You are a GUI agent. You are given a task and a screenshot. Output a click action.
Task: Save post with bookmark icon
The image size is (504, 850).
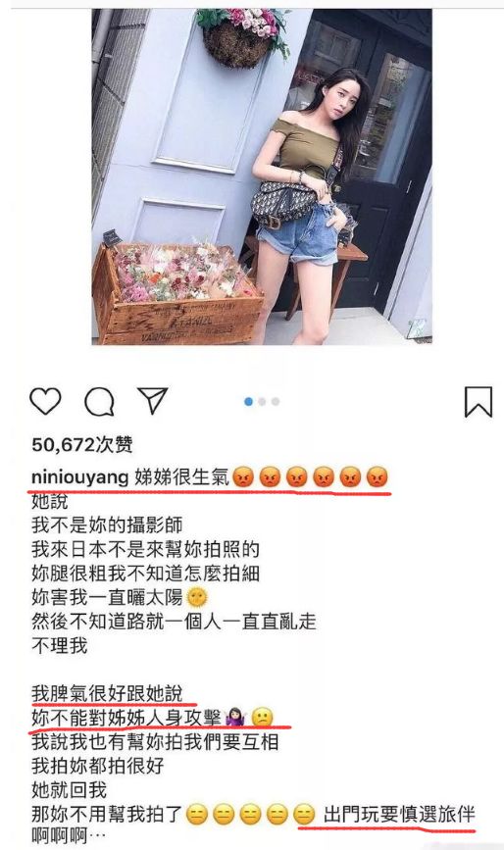[479, 402]
